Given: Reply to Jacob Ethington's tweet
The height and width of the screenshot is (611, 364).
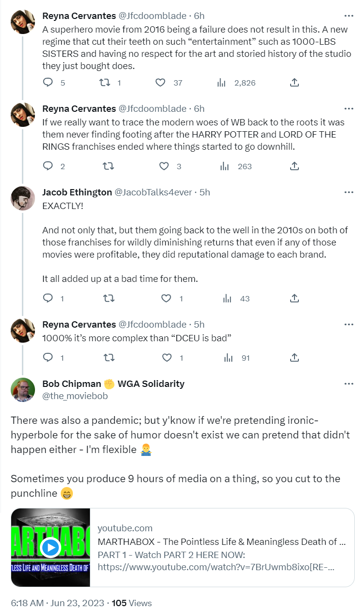Looking at the screenshot, I should 48,298.
